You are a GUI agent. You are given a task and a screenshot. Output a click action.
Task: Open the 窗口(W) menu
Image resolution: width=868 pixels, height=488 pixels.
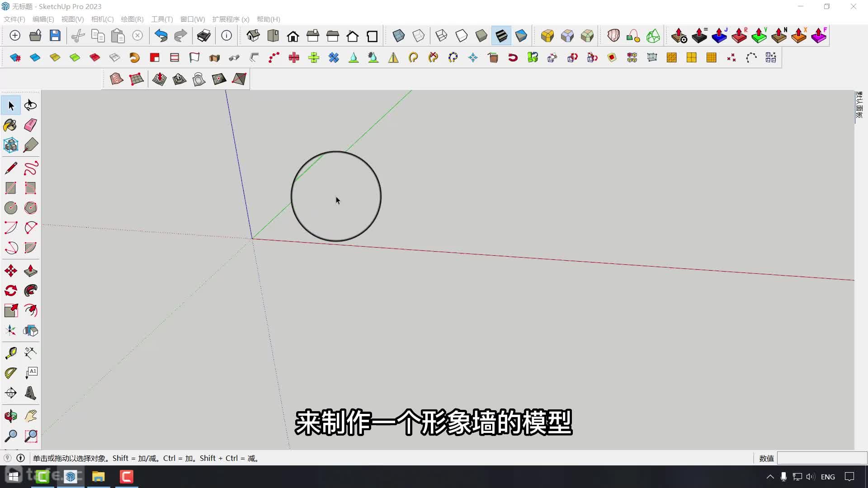(x=193, y=19)
